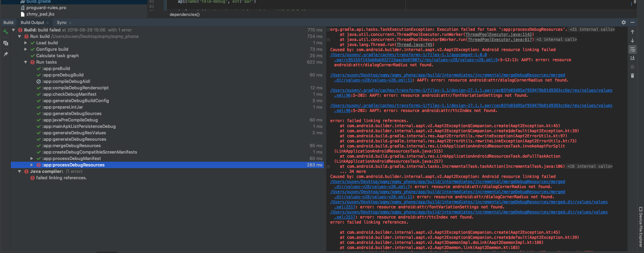The height and width of the screenshot is (253, 644).
Task: Select the :app:mainApkListPersistenceDebug task row
Action: pos(167,127)
